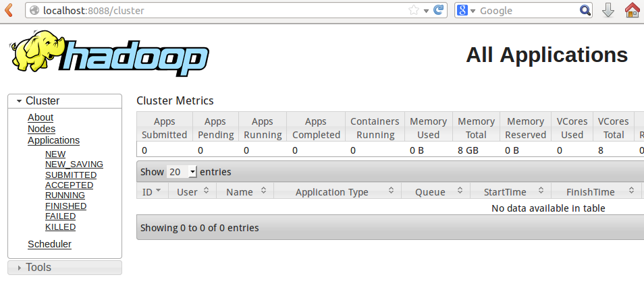Screen dimensions: 644x302
Task: Open the Scheduler link
Action: 50,244
